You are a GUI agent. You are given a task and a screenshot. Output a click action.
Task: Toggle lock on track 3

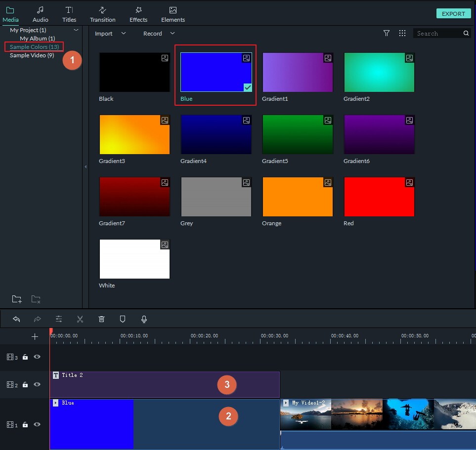[25, 357]
